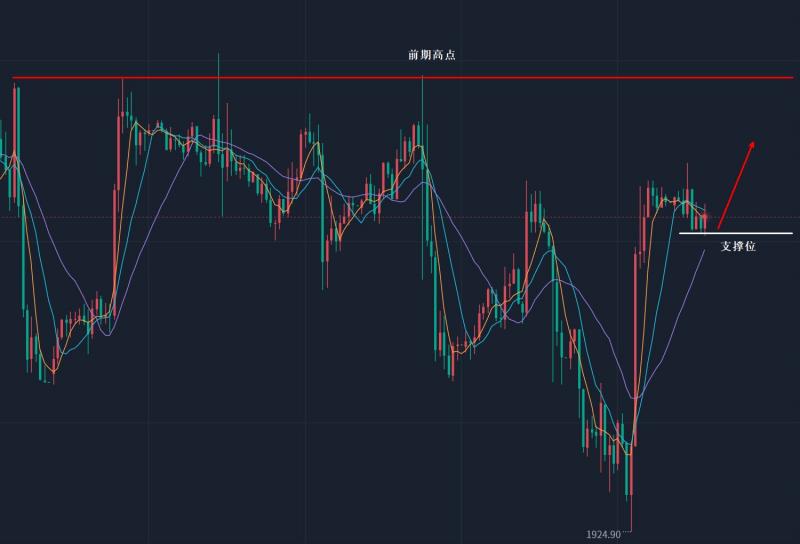800x544 pixels.
Task: Click the 1924.90 low price label
Action: (x=604, y=535)
